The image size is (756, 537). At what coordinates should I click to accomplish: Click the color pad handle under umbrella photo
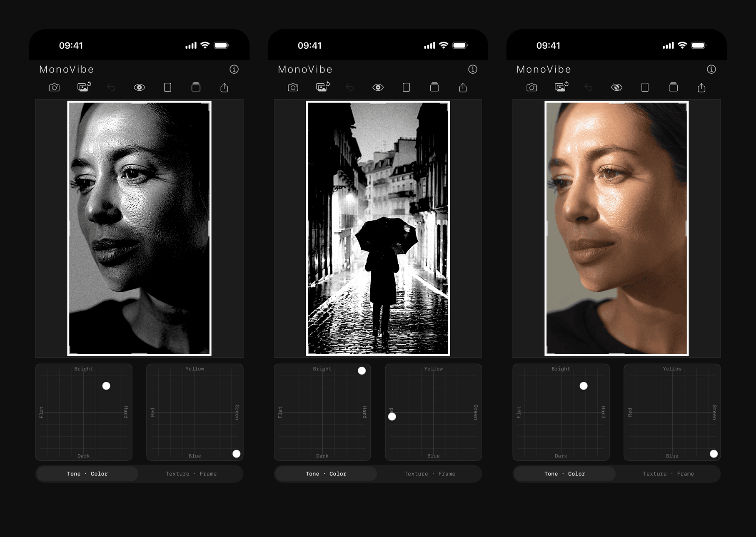pyautogui.click(x=392, y=417)
